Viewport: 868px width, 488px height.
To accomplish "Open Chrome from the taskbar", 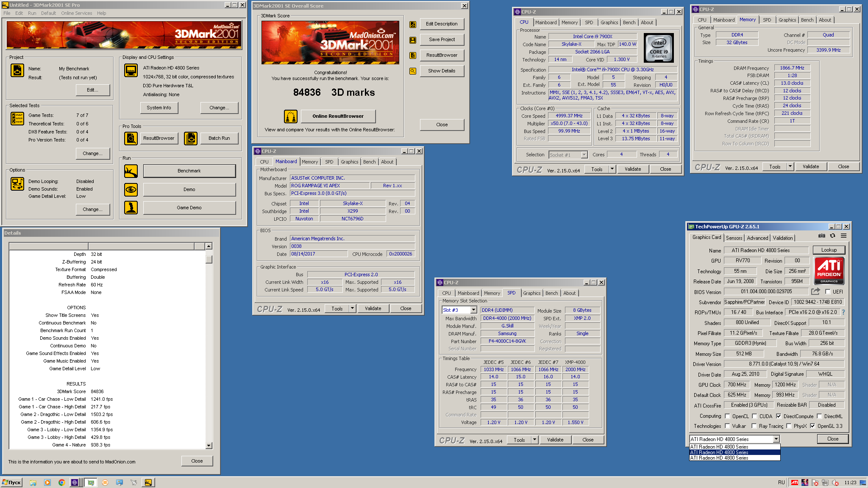I will tap(61, 482).
